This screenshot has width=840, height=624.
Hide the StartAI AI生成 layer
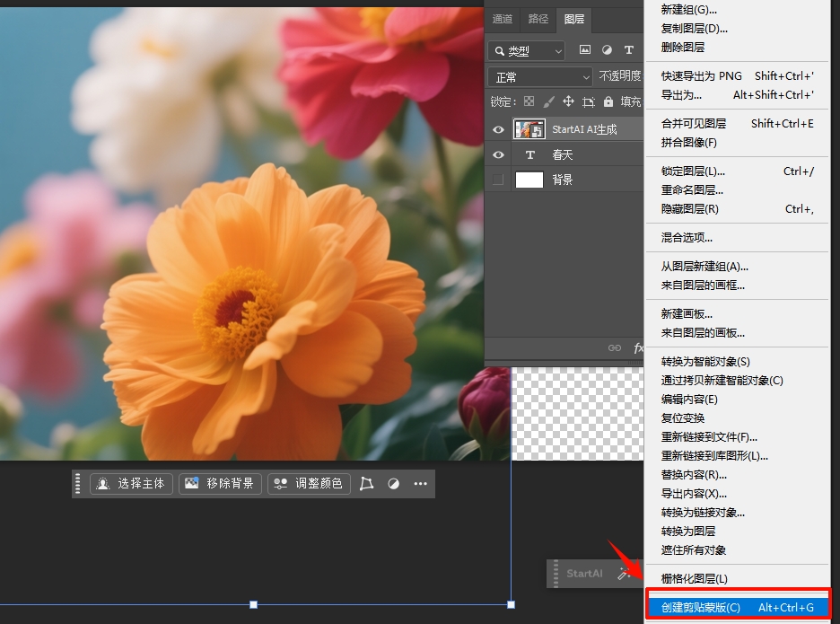(498, 129)
